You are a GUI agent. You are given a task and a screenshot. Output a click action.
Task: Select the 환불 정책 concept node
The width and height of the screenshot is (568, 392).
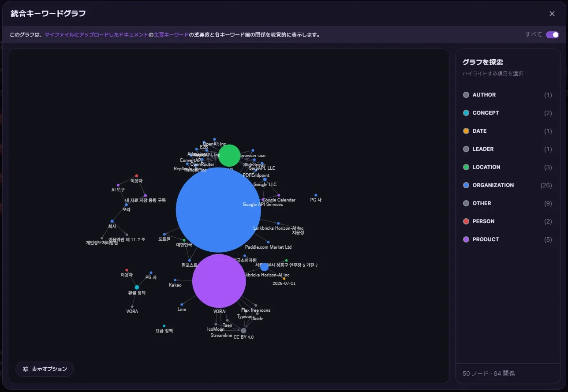coord(137,287)
